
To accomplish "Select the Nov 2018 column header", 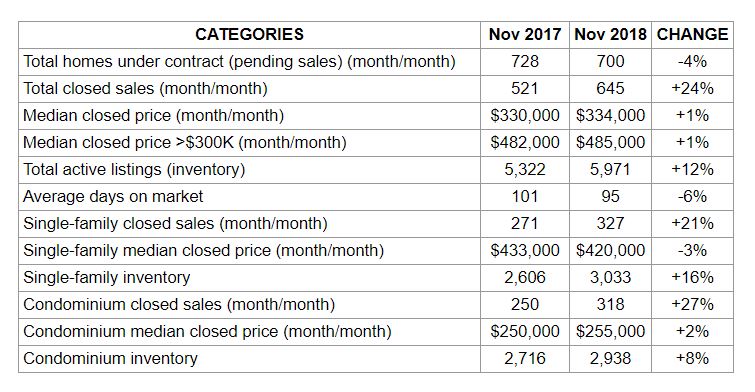I will coord(610,34).
